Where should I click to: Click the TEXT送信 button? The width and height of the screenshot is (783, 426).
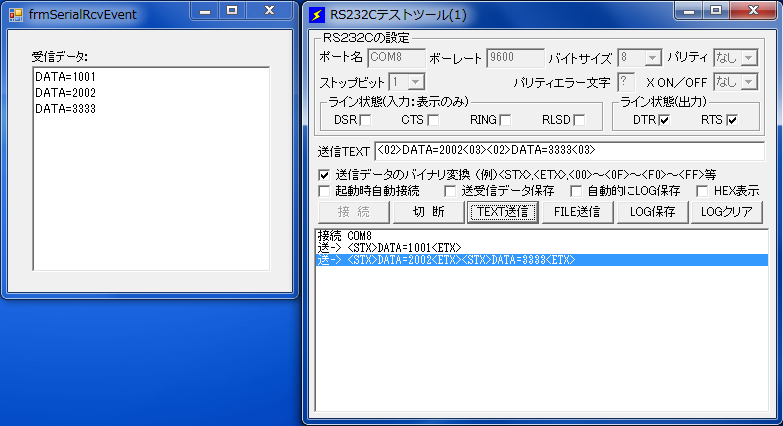[502, 212]
